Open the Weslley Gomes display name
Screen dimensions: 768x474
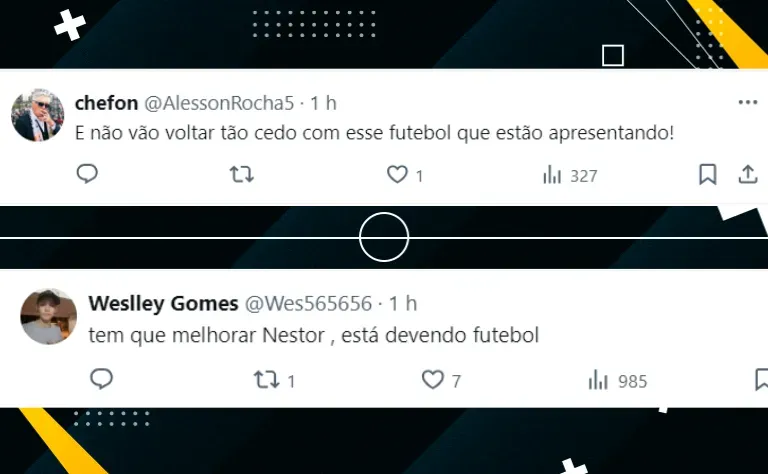pos(163,304)
